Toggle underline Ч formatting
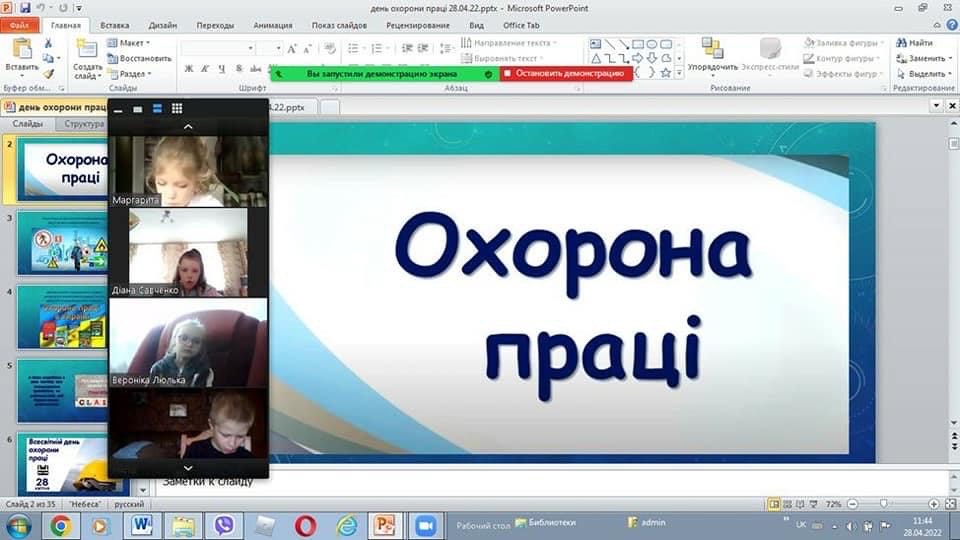 (x=221, y=69)
